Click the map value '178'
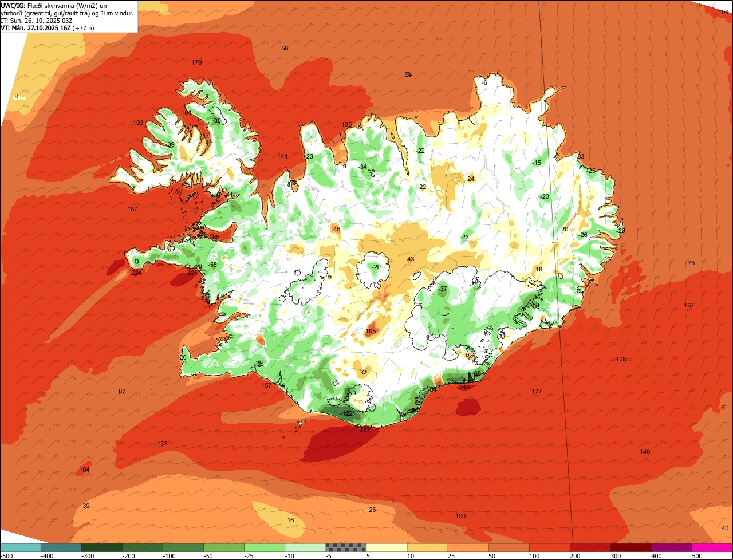This screenshot has height=560, width=733. 621,360
